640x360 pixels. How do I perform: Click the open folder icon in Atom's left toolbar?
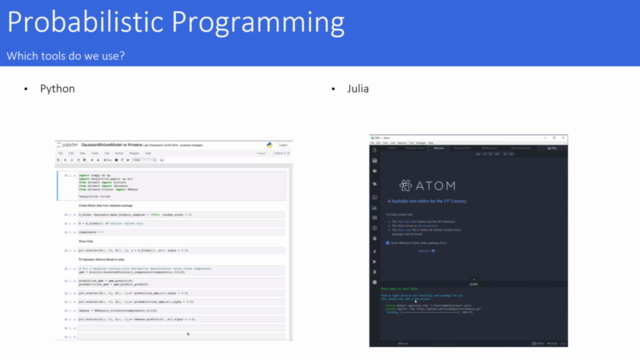coord(375,171)
